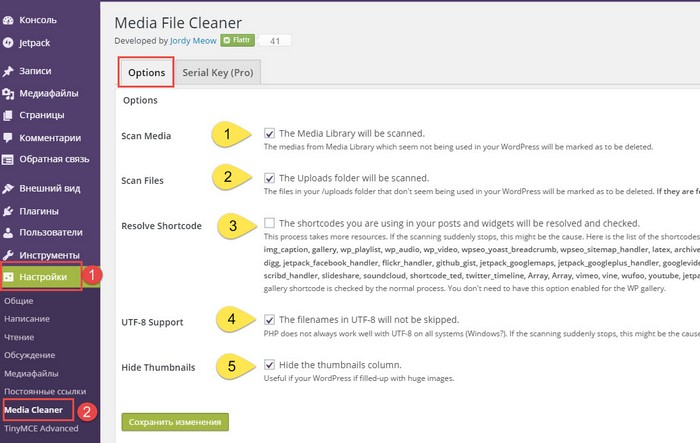This screenshot has height=443, width=700.
Task: Click the Пользователи user icon
Action: [8, 233]
